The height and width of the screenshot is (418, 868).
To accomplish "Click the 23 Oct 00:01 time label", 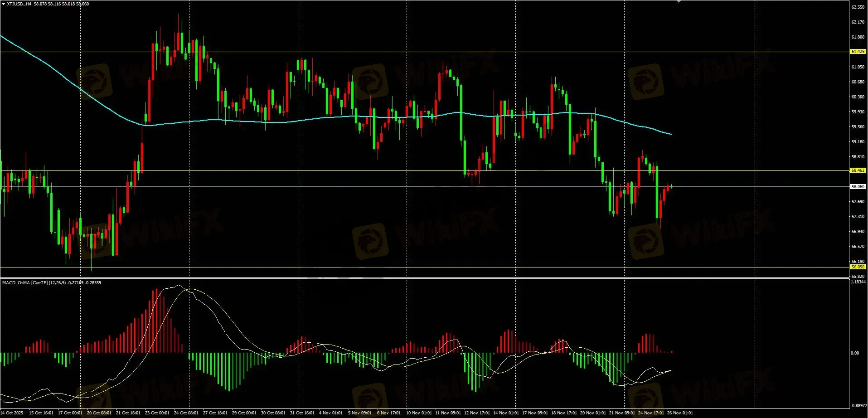I will pyautogui.click(x=157, y=413).
